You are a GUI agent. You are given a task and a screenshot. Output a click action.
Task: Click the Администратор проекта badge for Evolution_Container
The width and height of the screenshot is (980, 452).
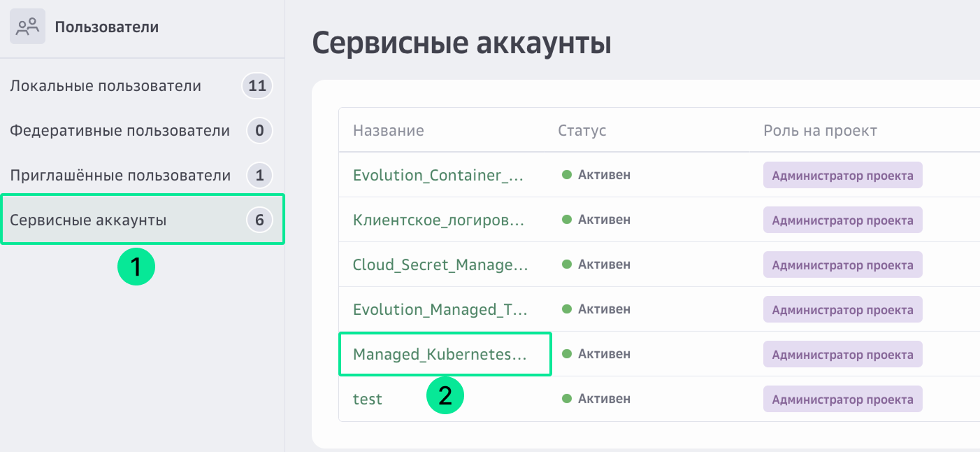click(x=842, y=175)
